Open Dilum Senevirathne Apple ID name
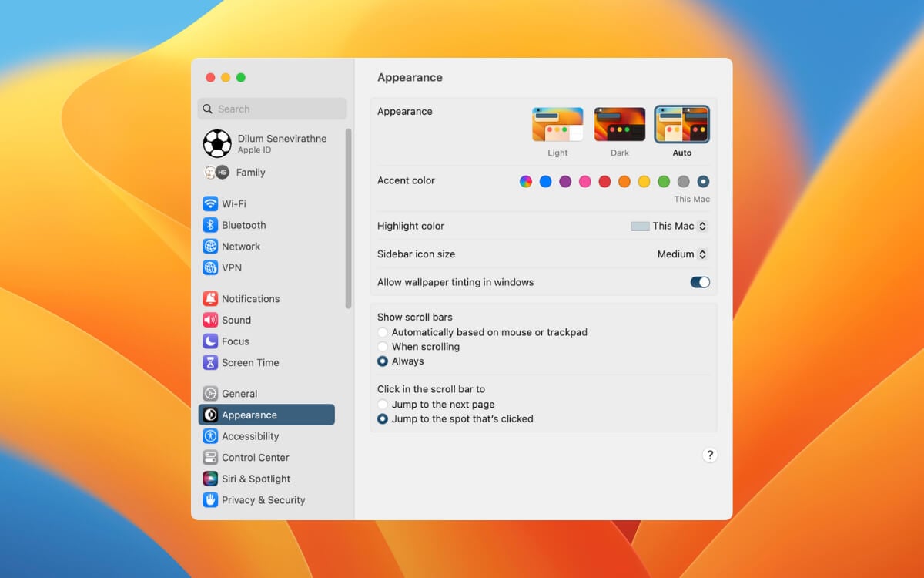Viewport: 924px width, 578px height. [x=282, y=139]
